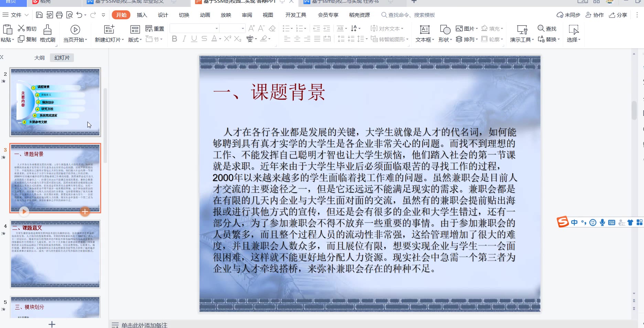Image resolution: width=644 pixels, height=328 pixels.
Task: Open the font name combo box dropdown
Action: tap(216, 28)
